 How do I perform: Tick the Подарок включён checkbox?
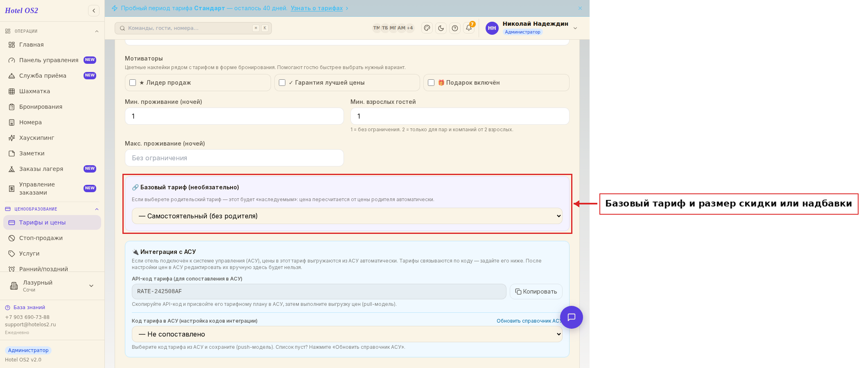pos(431,83)
